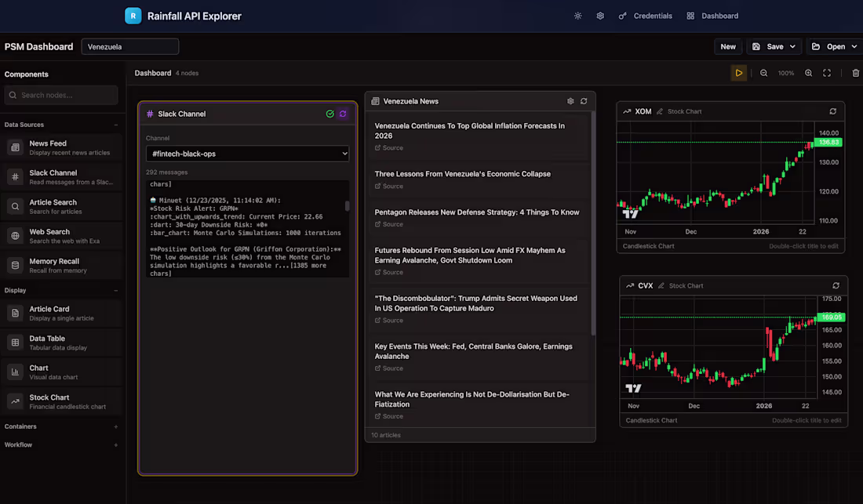
Task: Refresh the XOM stock chart
Action: pos(833,111)
